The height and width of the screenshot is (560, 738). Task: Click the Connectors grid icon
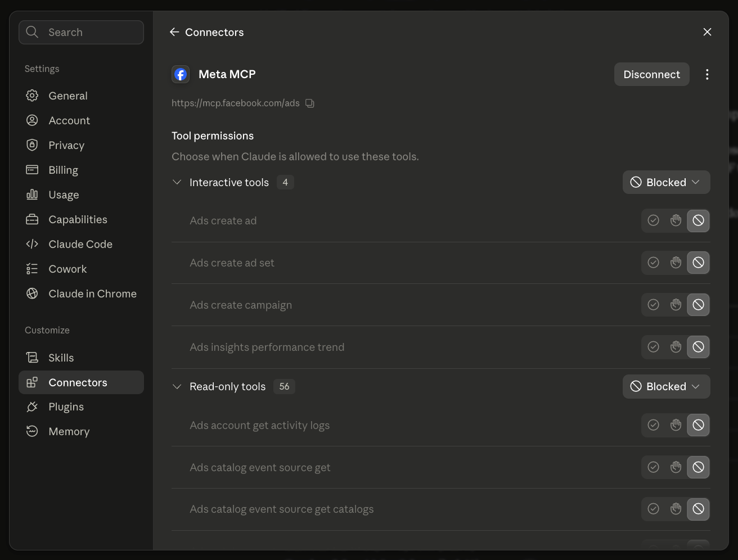(32, 382)
